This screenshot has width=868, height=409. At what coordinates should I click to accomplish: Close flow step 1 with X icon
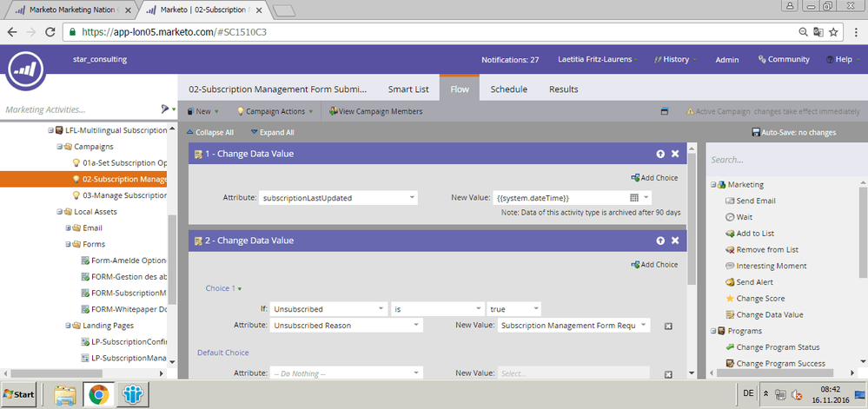675,154
